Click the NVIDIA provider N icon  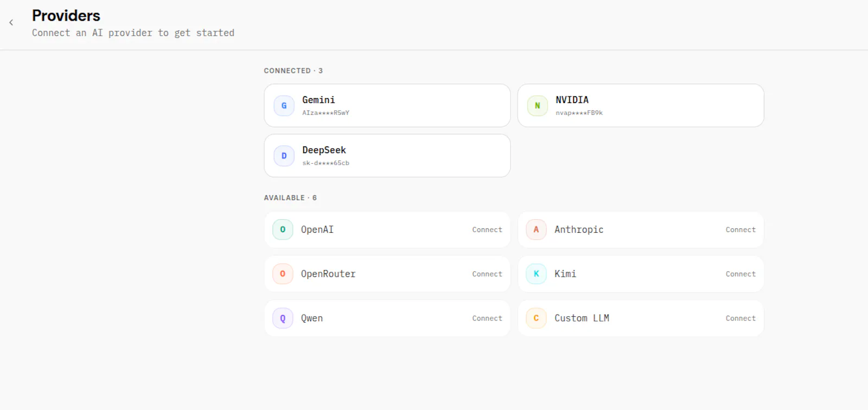pos(537,106)
